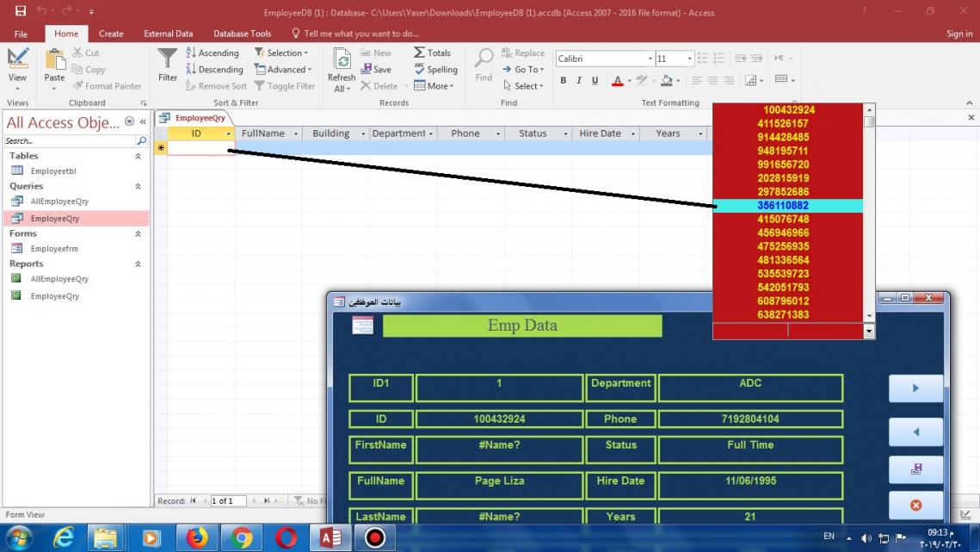
Task: Sort records Descending
Action: click(214, 70)
